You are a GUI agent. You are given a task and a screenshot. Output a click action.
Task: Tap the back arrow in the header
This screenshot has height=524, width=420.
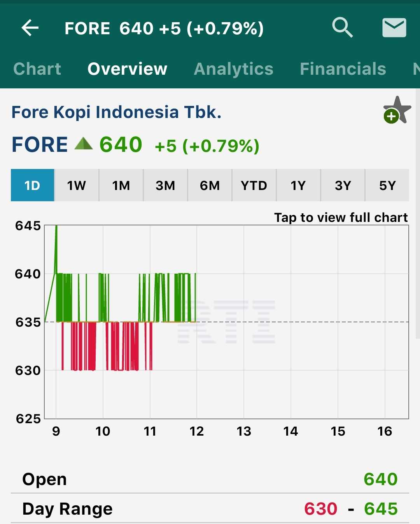[x=30, y=28]
